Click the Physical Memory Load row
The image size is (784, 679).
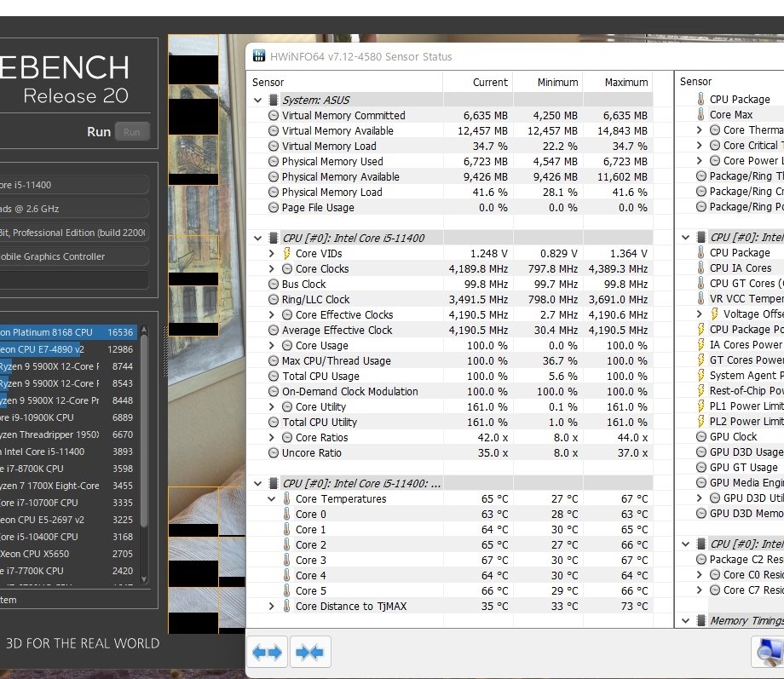tap(450, 192)
